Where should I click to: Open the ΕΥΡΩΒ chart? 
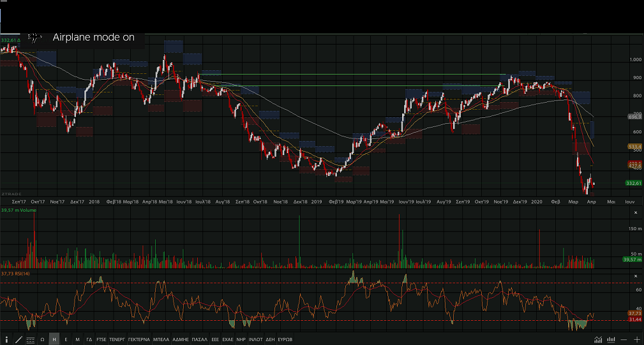click(x=285, y=339)
